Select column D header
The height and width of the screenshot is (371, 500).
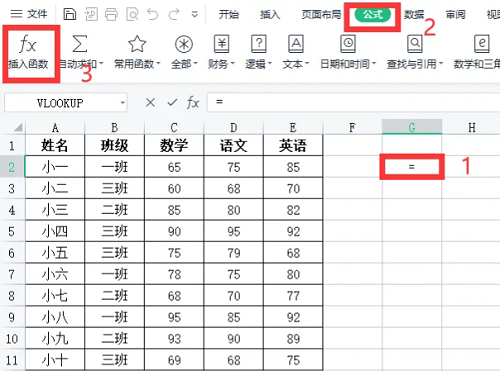tap(234, 128)
